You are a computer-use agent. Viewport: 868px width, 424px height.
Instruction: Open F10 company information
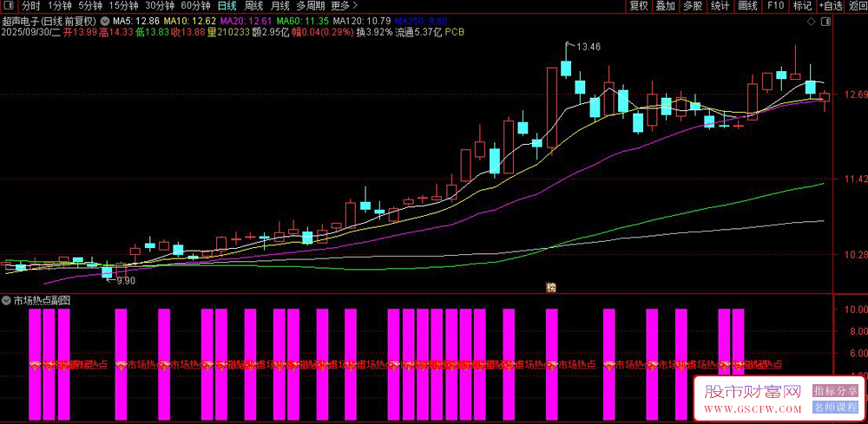[775, 5]
